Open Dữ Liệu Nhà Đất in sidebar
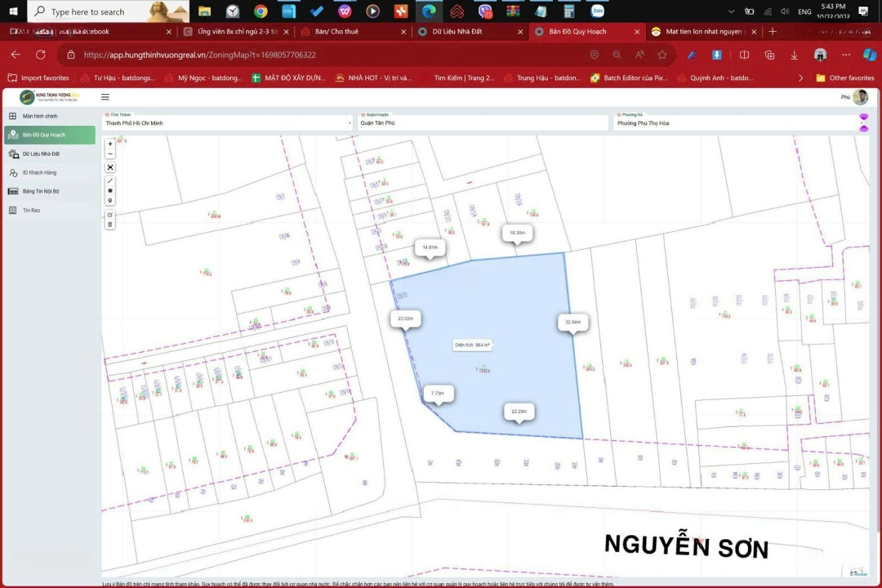882x588 pixels. (41, 154)
